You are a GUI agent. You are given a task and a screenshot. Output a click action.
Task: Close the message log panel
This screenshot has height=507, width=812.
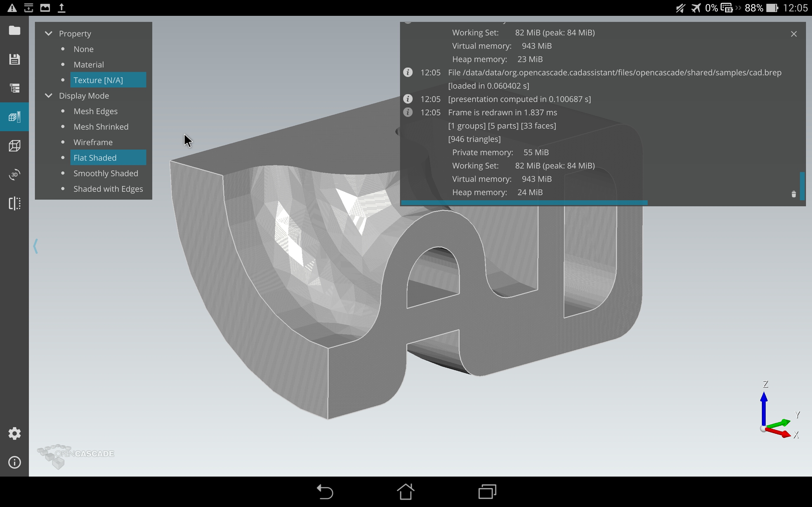click(x=794, y=34)
